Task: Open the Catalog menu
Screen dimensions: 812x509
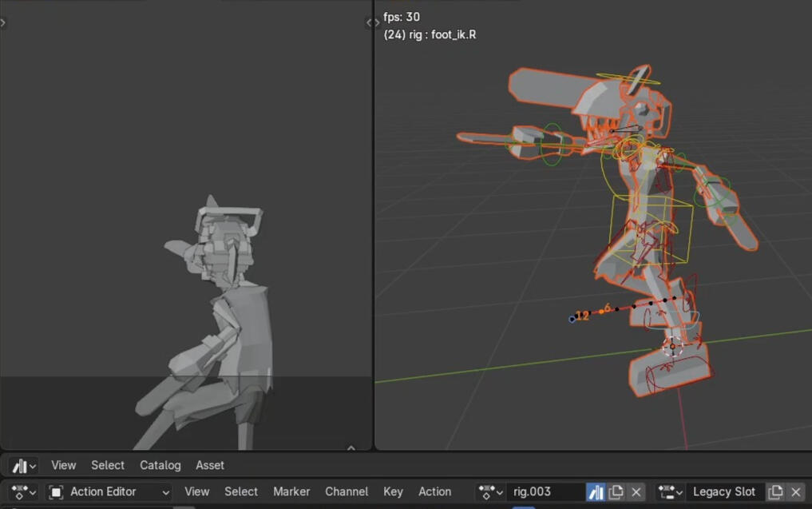Action: point(160,465)
